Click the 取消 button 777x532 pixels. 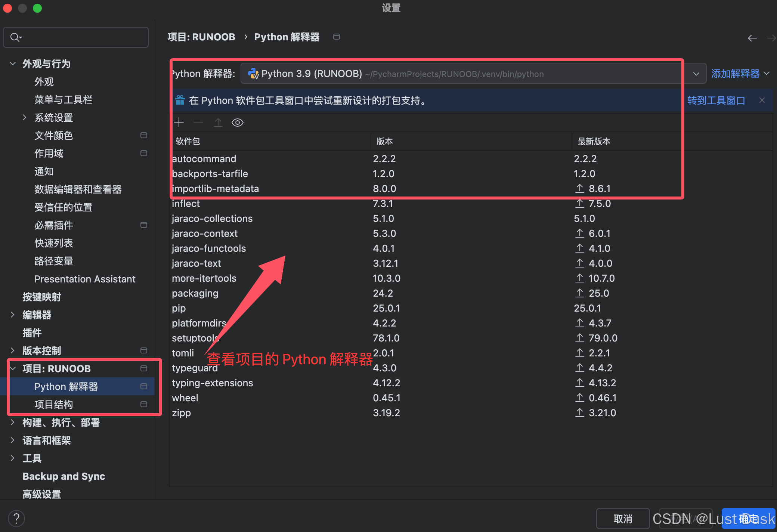tap(623, 519)
